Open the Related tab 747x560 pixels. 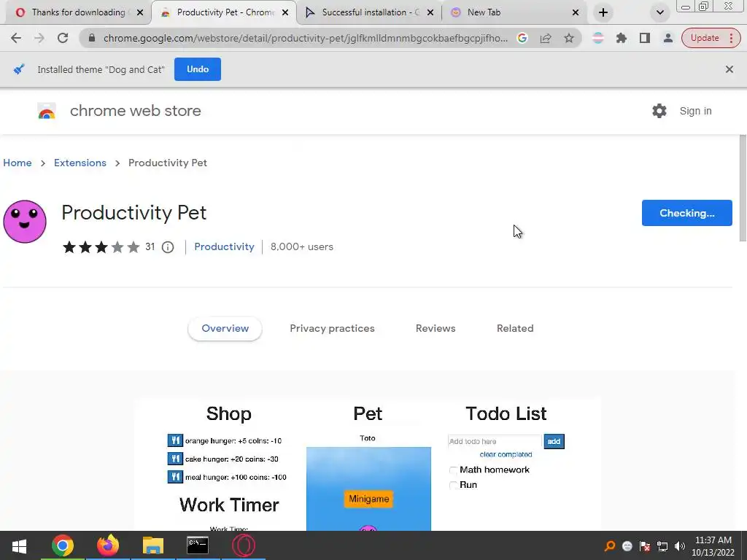tap(515, 329)
